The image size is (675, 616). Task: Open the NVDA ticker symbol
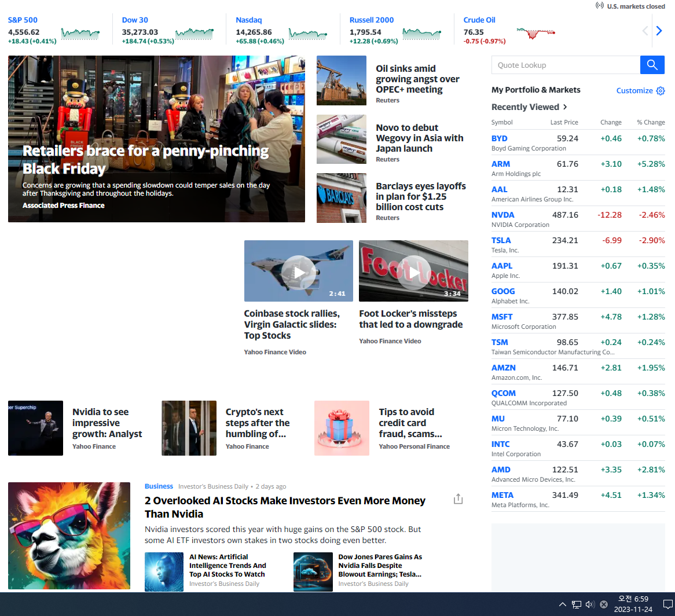click(x=503, y=215)
